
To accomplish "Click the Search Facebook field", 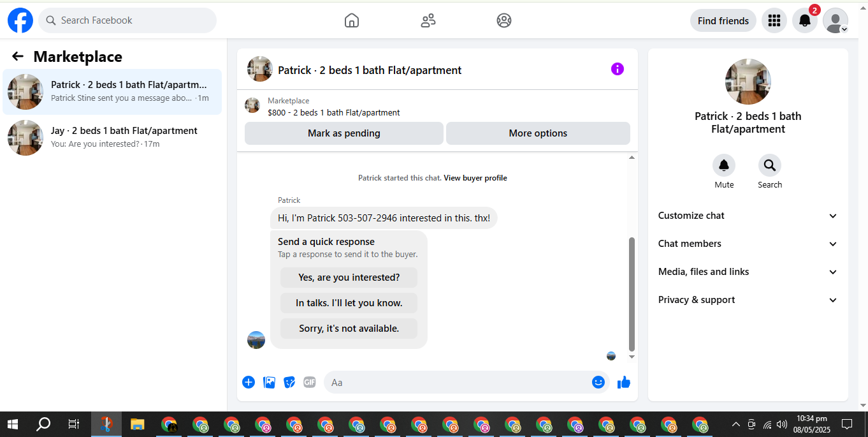I will (127, 20).
